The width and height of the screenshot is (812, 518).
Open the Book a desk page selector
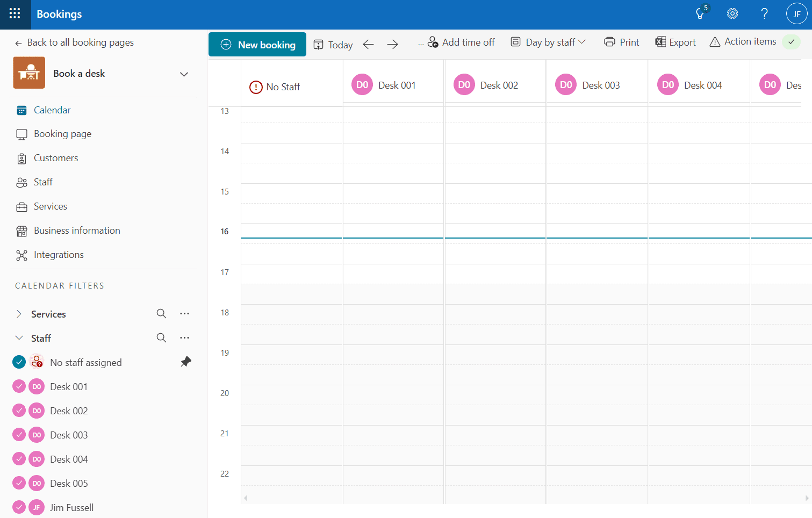(x=184, y=74)
